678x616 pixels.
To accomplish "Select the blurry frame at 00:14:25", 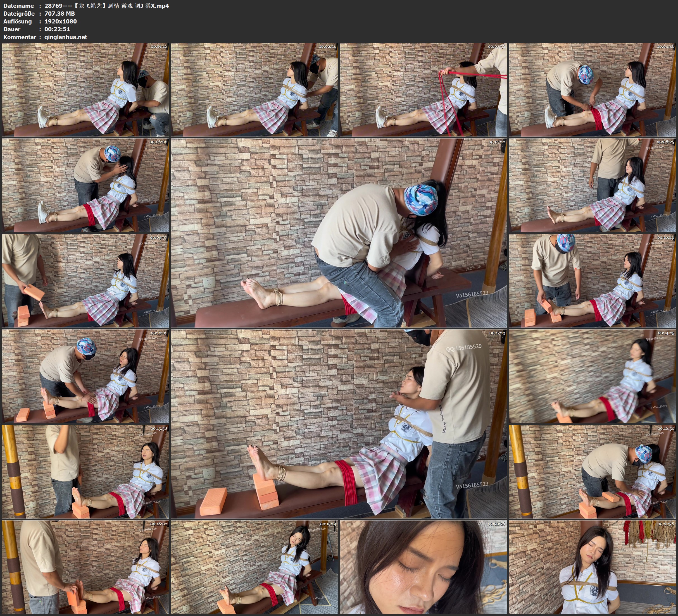I will (592, 376).
